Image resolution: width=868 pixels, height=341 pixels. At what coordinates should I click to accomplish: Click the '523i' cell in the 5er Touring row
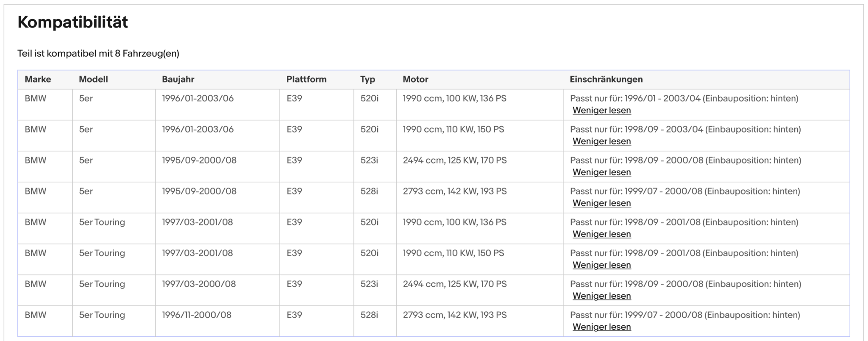click(369, 284)
